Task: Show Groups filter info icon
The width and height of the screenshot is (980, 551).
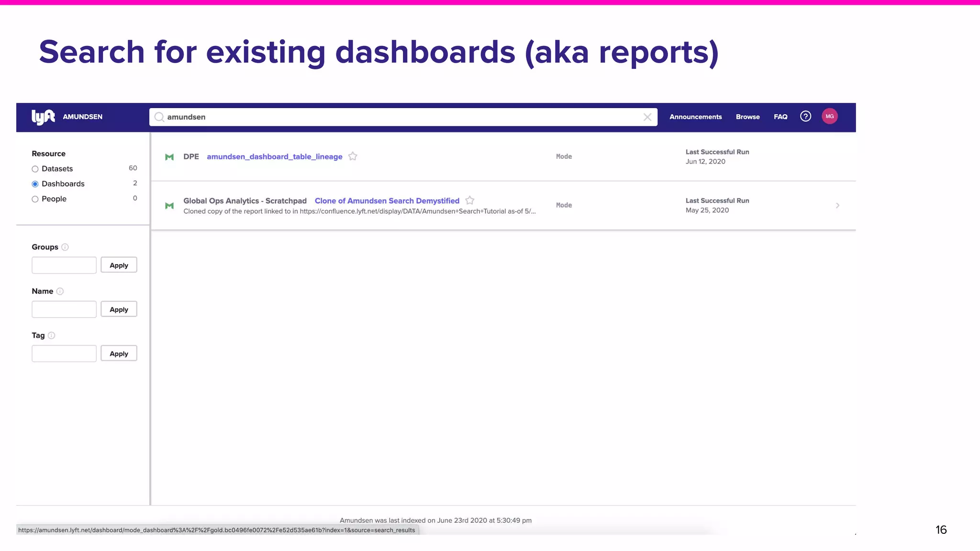Action: coord(65,247)
